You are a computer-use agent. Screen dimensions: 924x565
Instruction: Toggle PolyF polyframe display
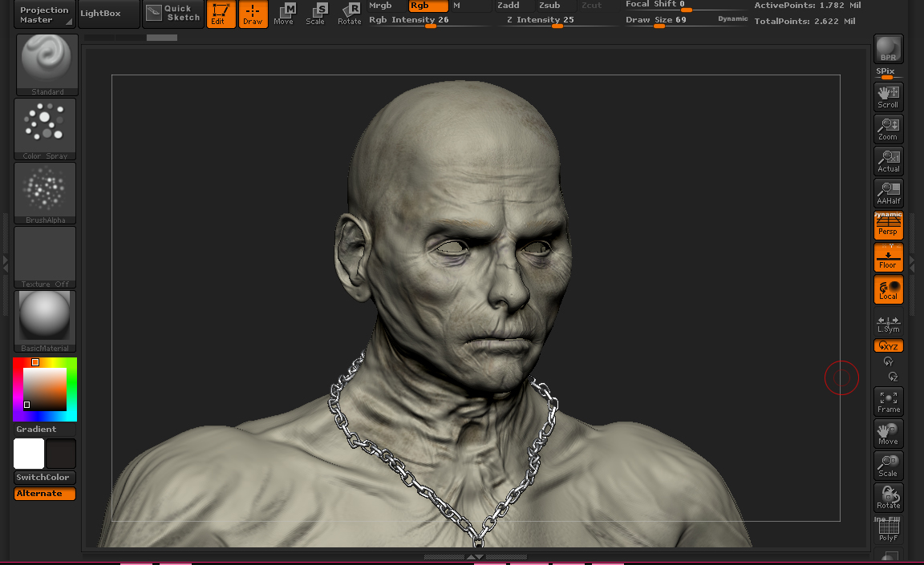click(888, 529)
